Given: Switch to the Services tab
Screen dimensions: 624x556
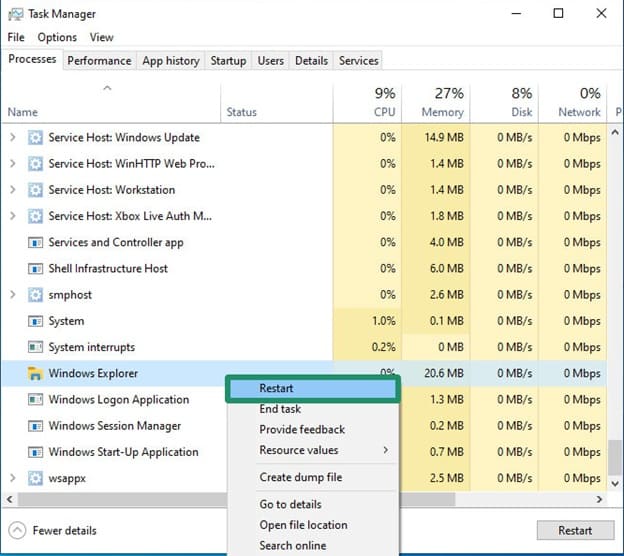Looking at the screenshot, I should pyautogui.click(x=358, y=61).
